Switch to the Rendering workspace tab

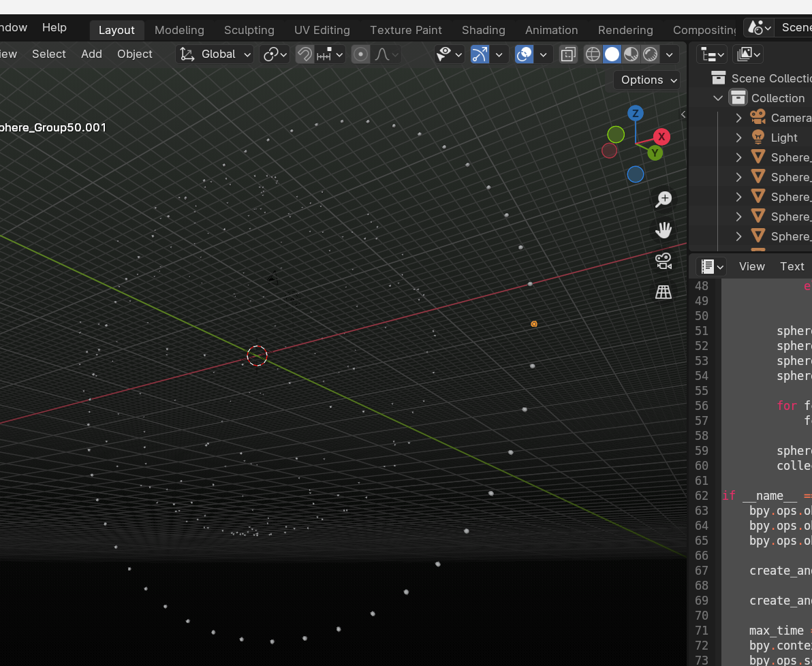[625, 30]
